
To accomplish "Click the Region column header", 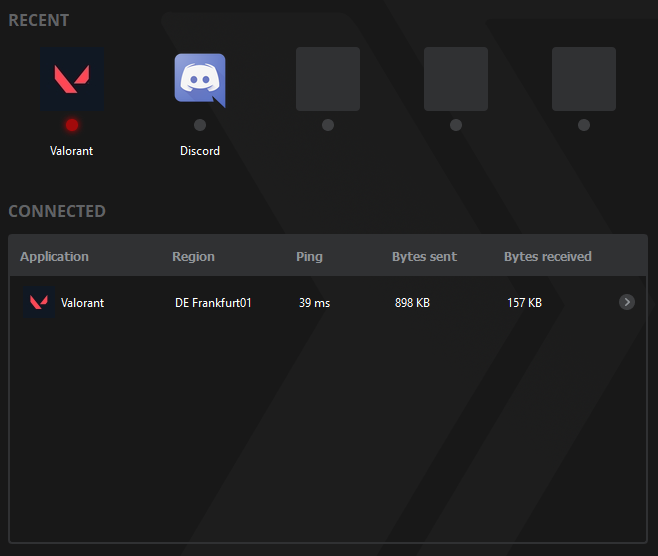I will 193,257.
